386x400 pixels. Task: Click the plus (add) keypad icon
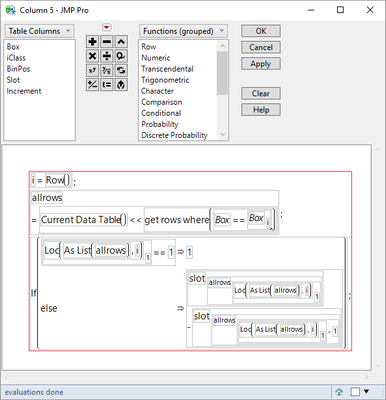92,42
